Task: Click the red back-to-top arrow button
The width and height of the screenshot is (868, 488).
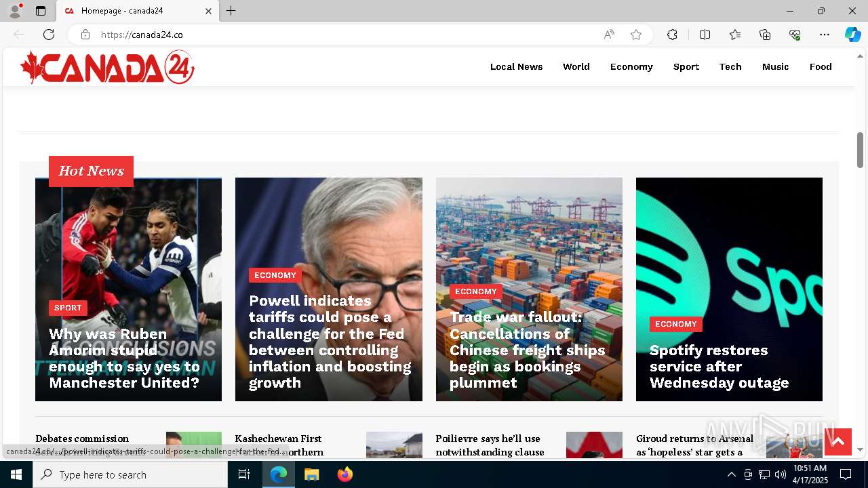Action: 838,442
